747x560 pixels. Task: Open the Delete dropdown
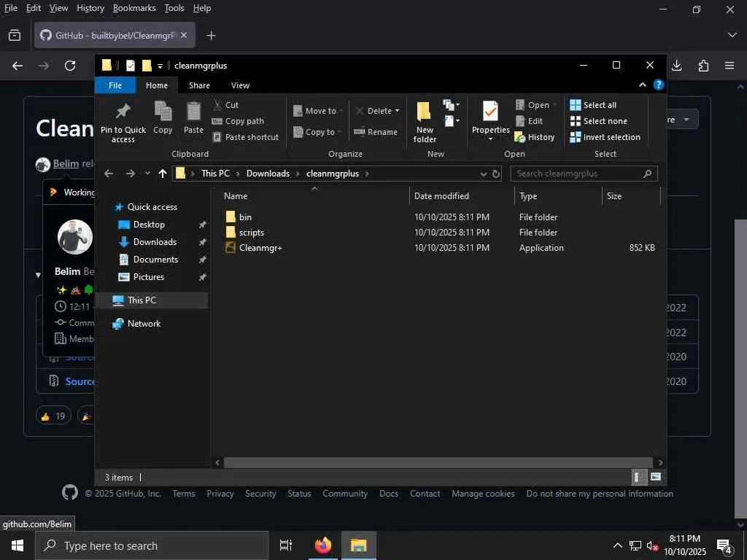point(377,111)
